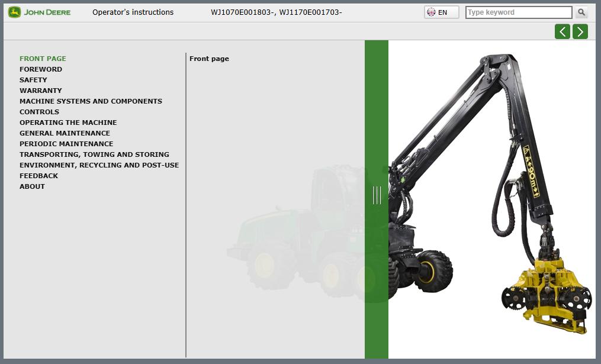Go to previous page with left arrow
The height and width of the screenshot is (364, 601).
563,31
